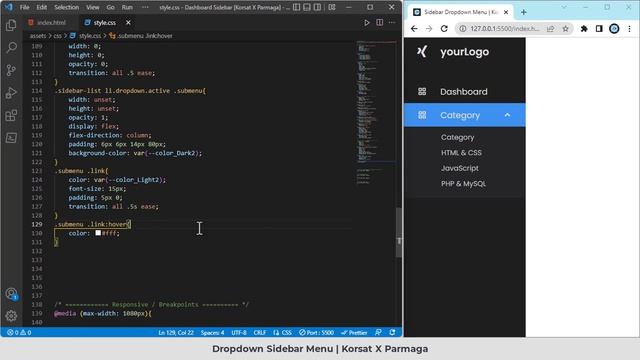Close the style.css editor tab
Screen dimensions: 640x360
point(128,23)
